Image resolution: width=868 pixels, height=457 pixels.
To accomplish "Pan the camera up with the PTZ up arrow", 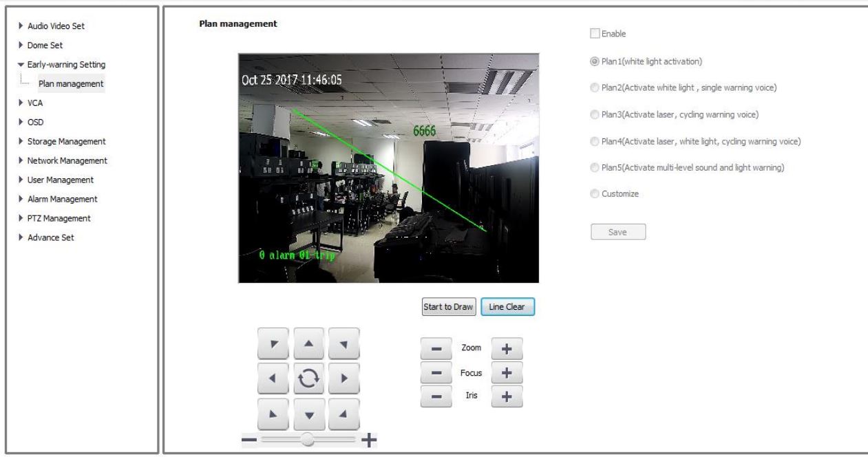I will point(309,342).
